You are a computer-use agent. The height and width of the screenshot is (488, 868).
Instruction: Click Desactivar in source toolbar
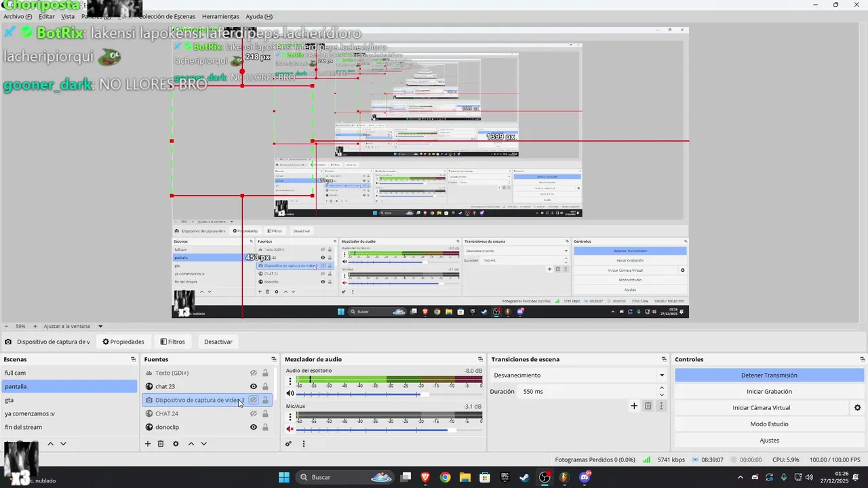(218, 342)
